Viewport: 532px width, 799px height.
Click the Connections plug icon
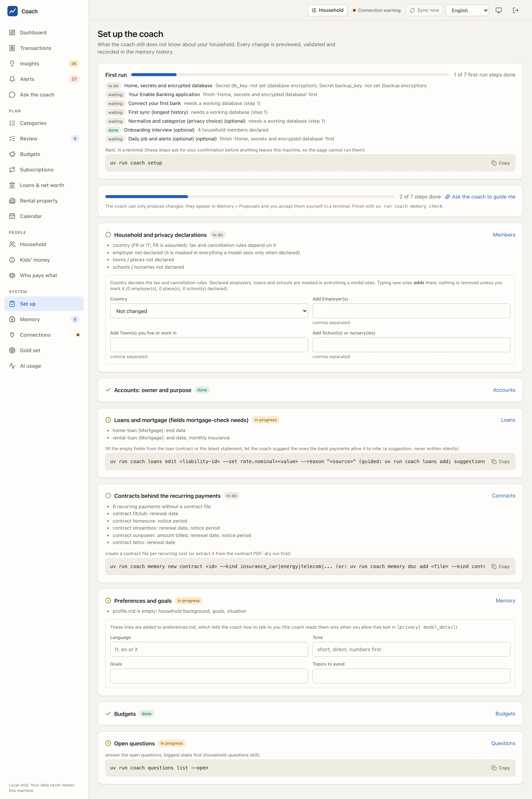click(12, 335)
